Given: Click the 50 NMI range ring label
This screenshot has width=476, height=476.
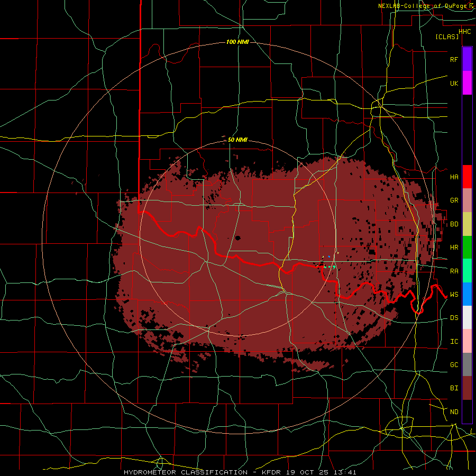Looking at the screenshot, I should [237, 140].
